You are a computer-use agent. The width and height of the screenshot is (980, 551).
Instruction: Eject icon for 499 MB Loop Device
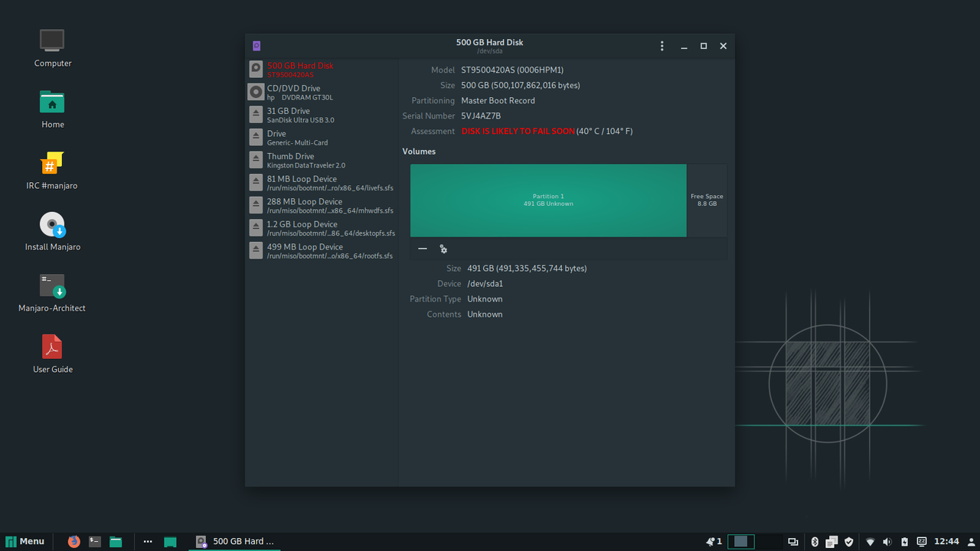pyautogui.click(x=256, y=251)
